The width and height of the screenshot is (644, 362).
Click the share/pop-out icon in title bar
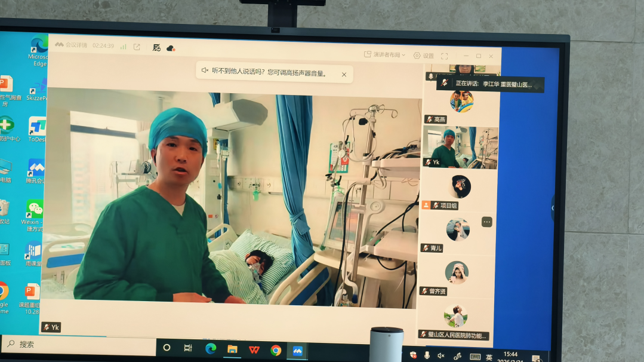(x=137, y=47)
